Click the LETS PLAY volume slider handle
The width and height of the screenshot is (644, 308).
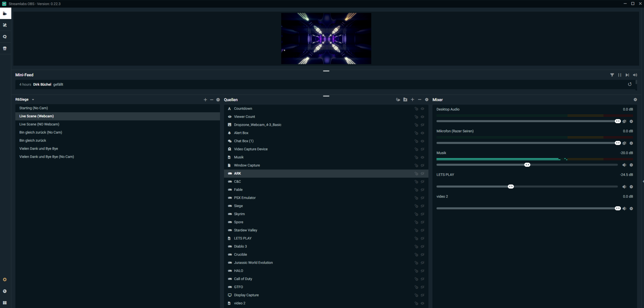coord(511,187)
